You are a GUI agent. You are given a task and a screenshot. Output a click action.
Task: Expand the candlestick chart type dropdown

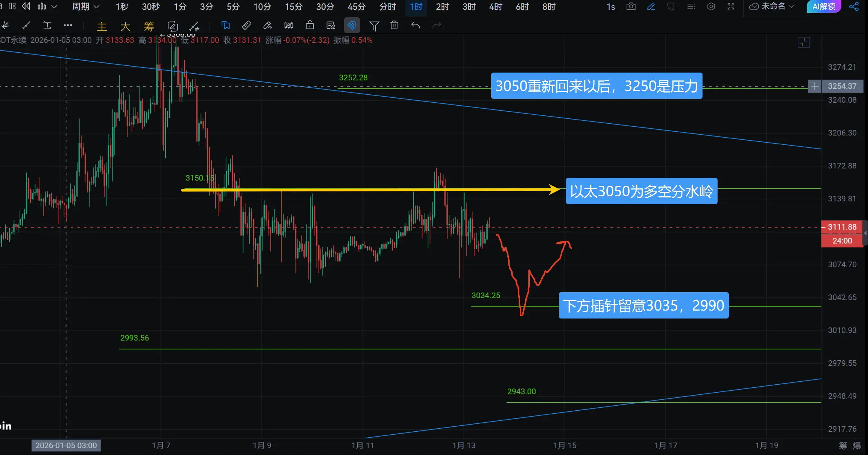pyautogui.click(x=54, y=7)
